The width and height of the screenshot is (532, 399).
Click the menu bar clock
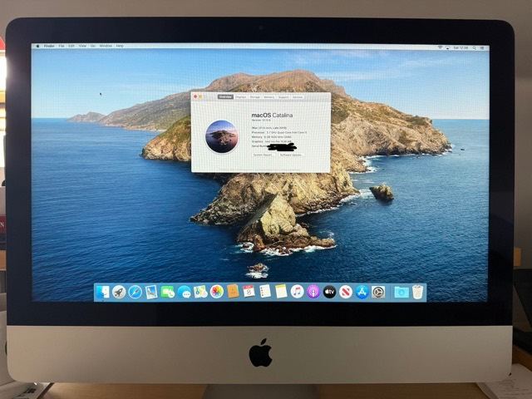[461, 48]
